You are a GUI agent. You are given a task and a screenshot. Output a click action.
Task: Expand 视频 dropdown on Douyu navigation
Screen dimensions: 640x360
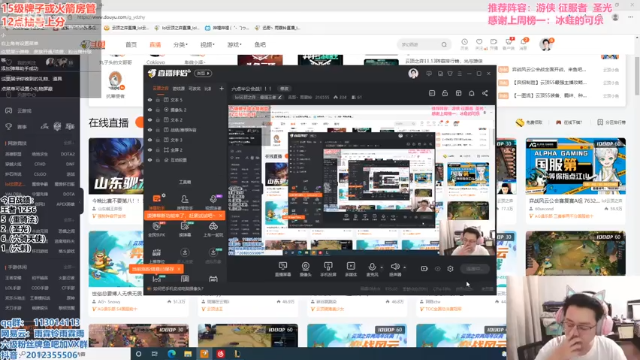tap(207, 44)
